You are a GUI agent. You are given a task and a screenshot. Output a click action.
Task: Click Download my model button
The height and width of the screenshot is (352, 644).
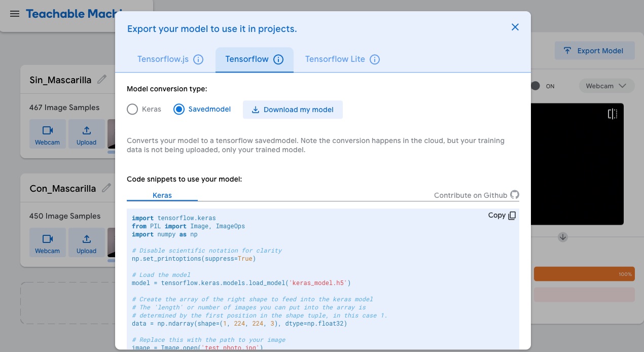[x=293, y=110]
